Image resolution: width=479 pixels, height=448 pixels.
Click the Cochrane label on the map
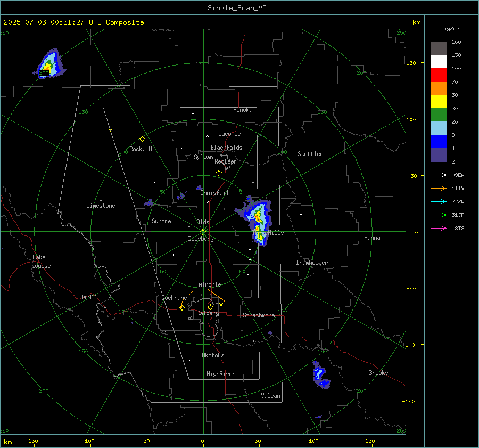(x=174, y=298)
